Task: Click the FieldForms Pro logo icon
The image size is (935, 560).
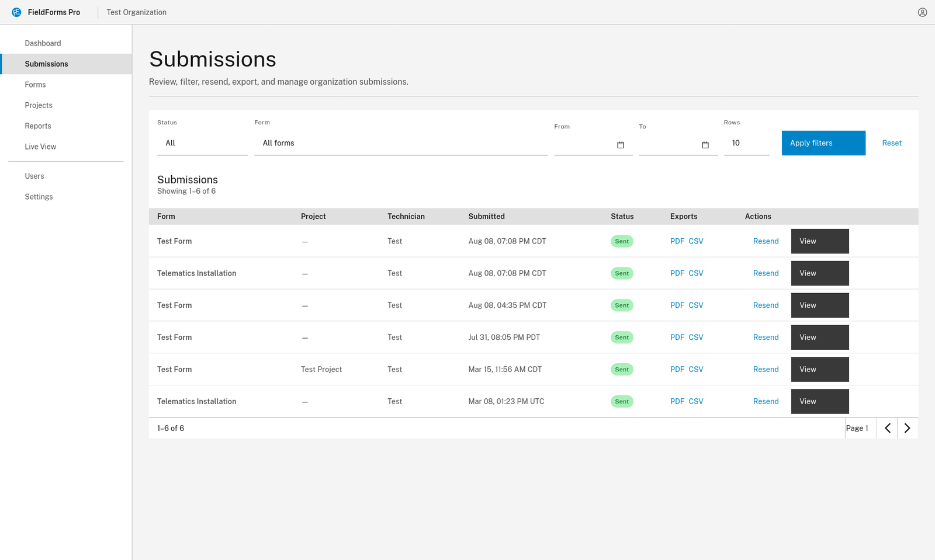Action: pyautogui.click(x=16, y=12)
